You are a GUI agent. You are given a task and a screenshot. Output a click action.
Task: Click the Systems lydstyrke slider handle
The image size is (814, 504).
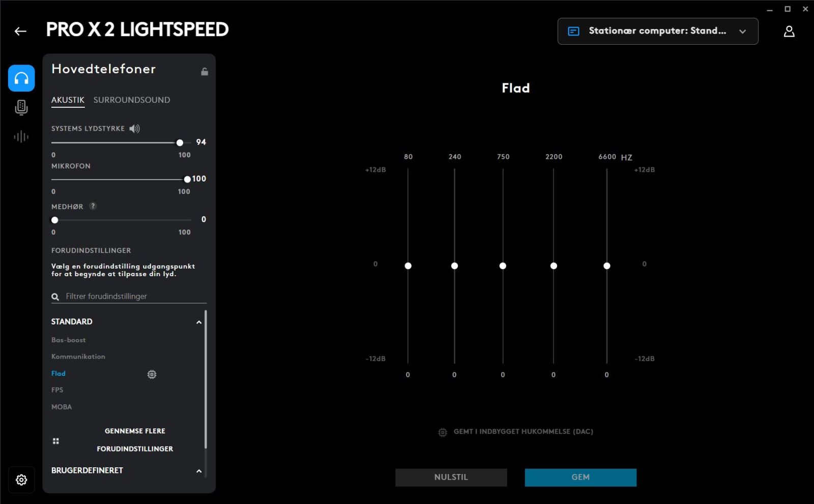pos(180,142)
